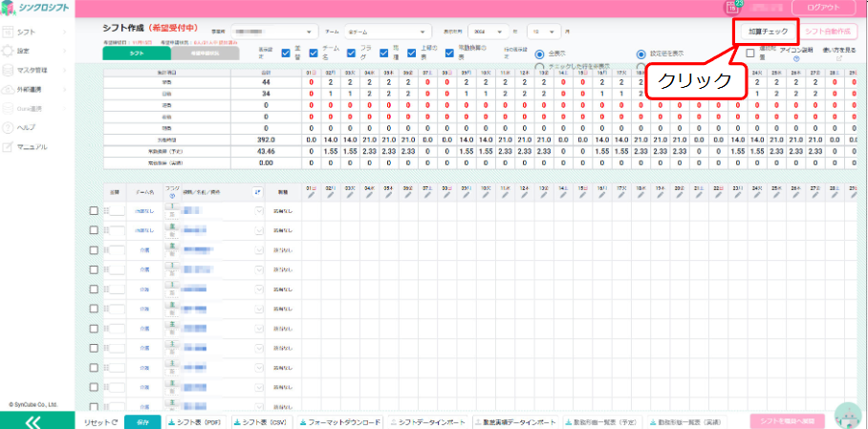The image size is (868, 429).
Task: Click the total value 34 in summary table
Action: [267, 94]
